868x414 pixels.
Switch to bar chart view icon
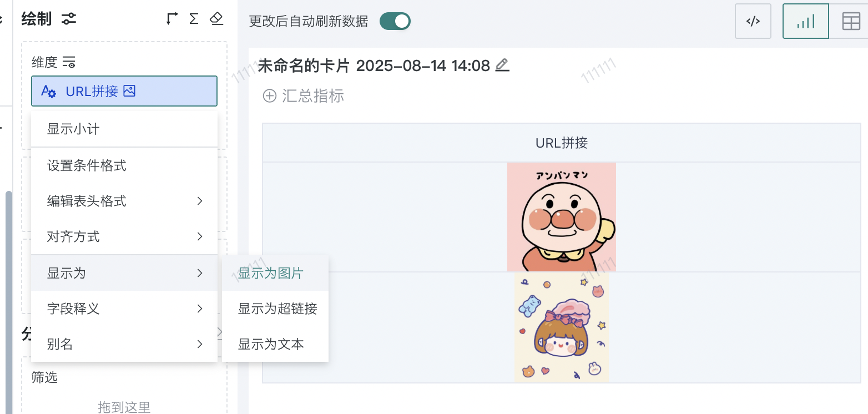point(805,21)
